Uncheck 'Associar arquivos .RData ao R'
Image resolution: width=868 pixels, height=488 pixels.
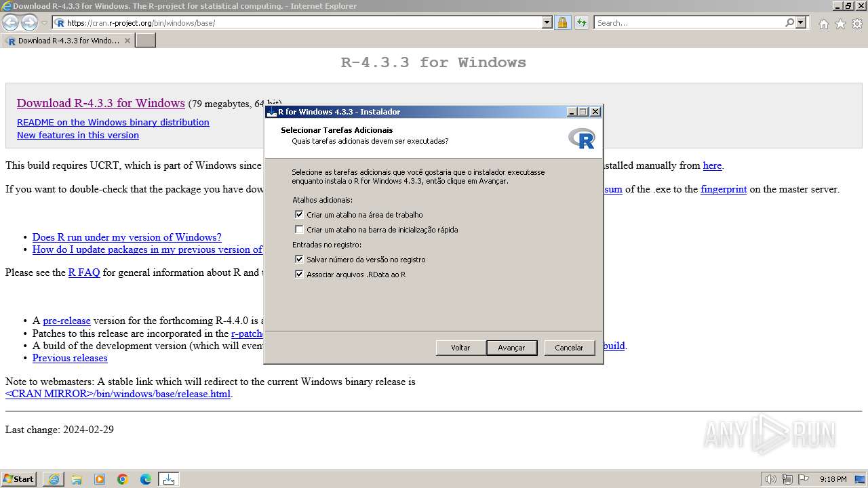[299, 274]
